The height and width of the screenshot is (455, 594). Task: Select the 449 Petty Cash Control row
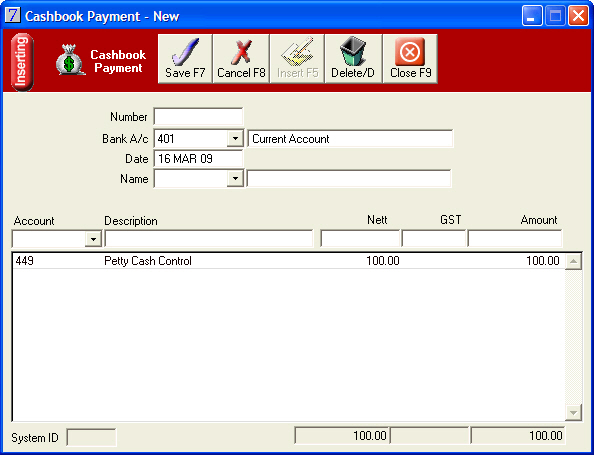pyautogui.click(x=289, y=261)
